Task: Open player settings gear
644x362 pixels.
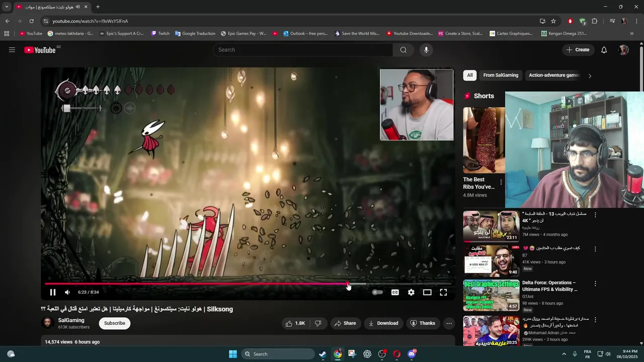Action: click(x=411, y=292)
